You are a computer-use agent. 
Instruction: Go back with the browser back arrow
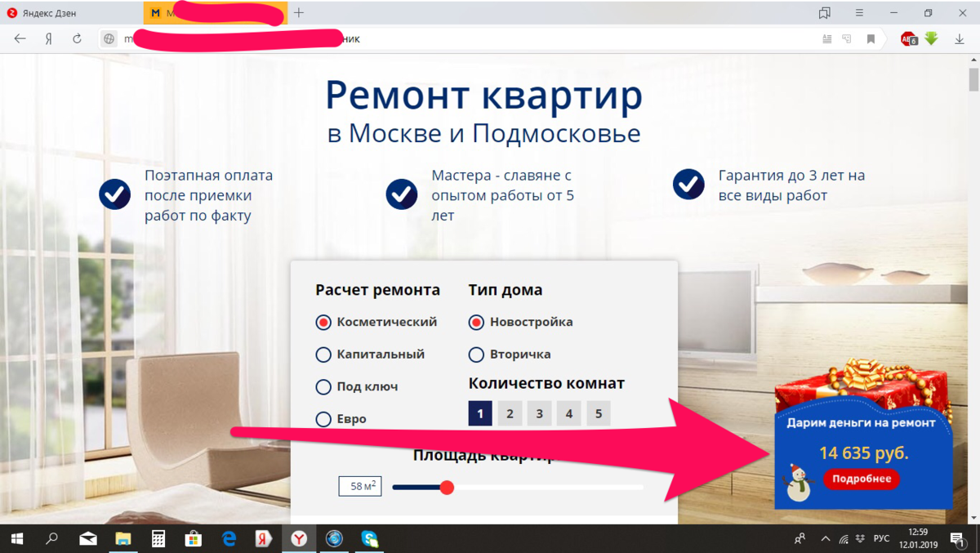[x=20, y=39]
